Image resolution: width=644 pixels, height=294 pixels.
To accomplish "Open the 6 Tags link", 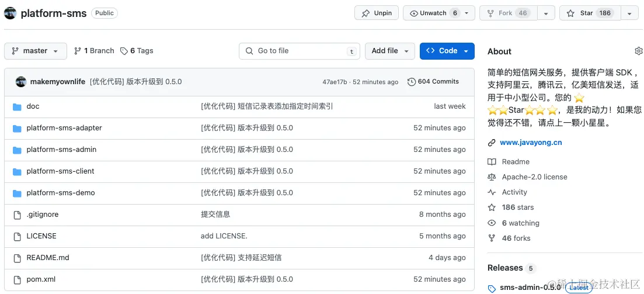I will (x=137, y=51).
